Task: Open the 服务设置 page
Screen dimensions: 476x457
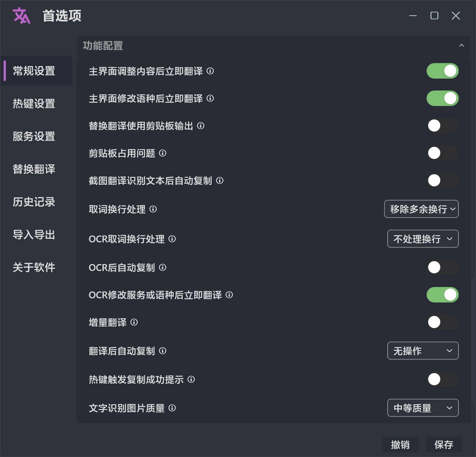Action: click(36, 136)
